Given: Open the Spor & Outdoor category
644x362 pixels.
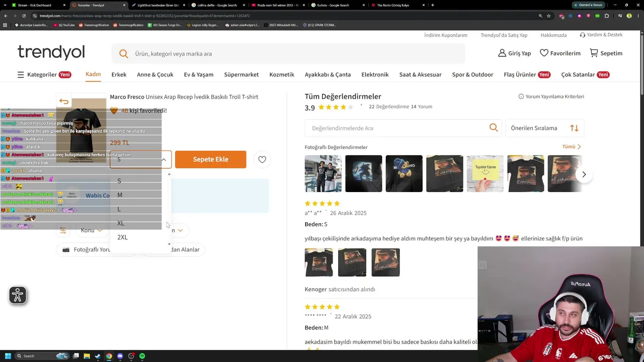Looking at the screenshot, I should coord(472,74).
